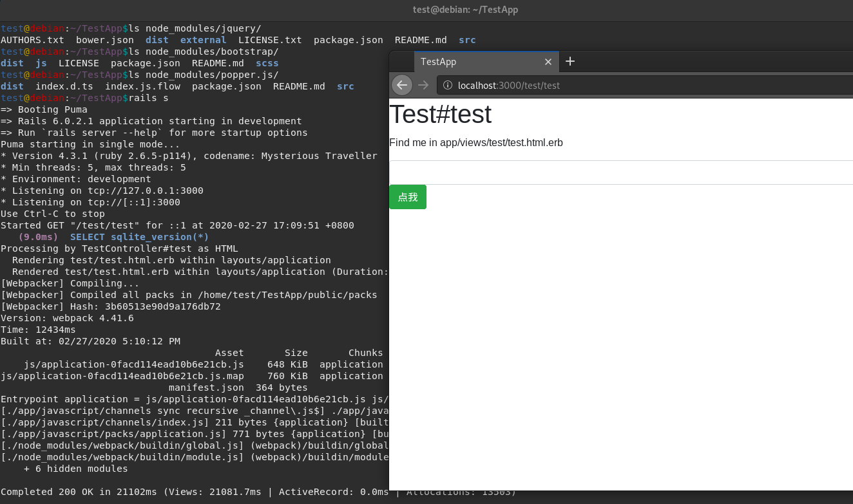
Task: Click the 'Find me in app/views' paragraph text
Action: point(475,143)
